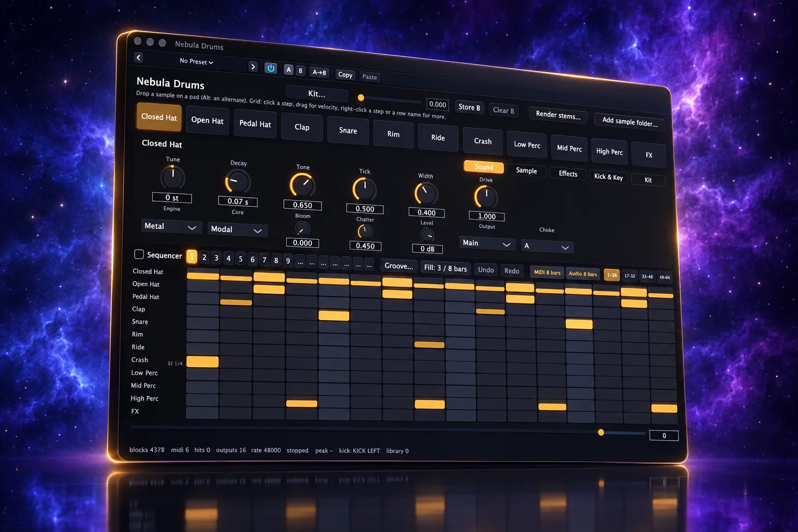Select the Low Perc pad
The width and height of the screenshot is (798, 532).
(x=527, y=144)
